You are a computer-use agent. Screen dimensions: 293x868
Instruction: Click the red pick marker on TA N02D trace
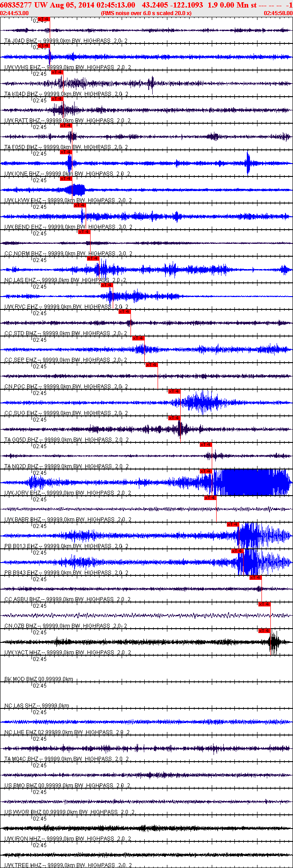206,445
